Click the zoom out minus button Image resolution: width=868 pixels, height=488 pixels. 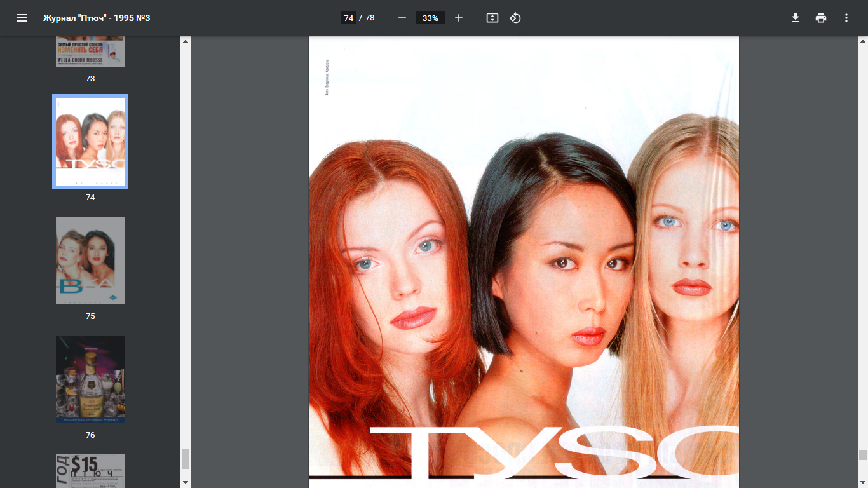(402, 18)
